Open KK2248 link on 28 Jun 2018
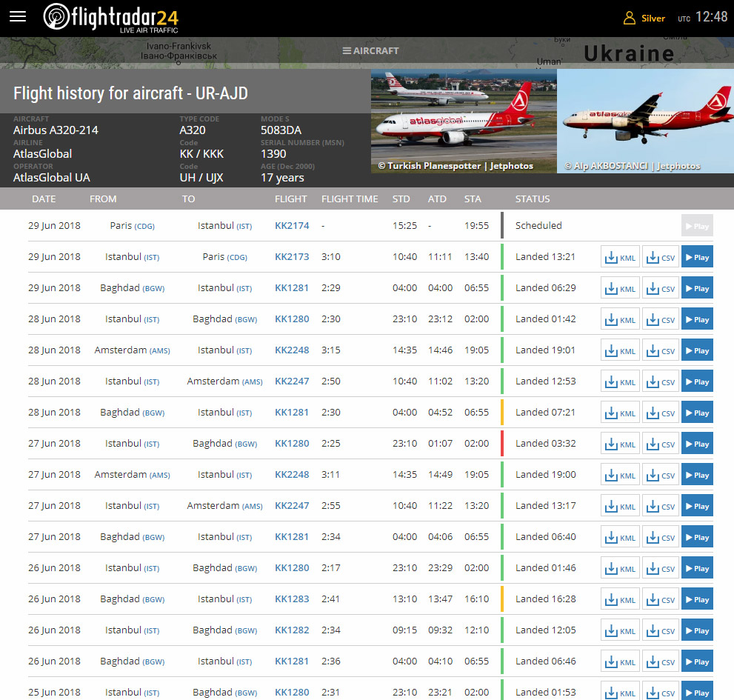This screenshot has height=700, width=734. click(292, 350)
